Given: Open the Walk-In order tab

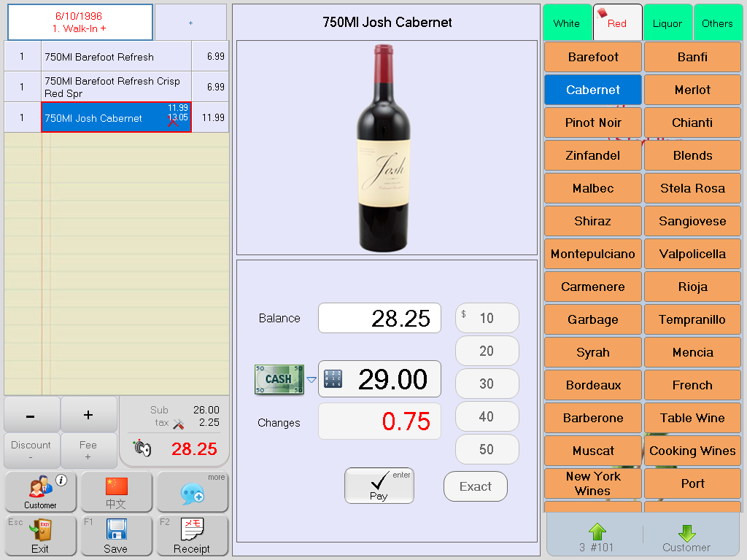Looking at the screenshot, I should (x=80, y=22).
